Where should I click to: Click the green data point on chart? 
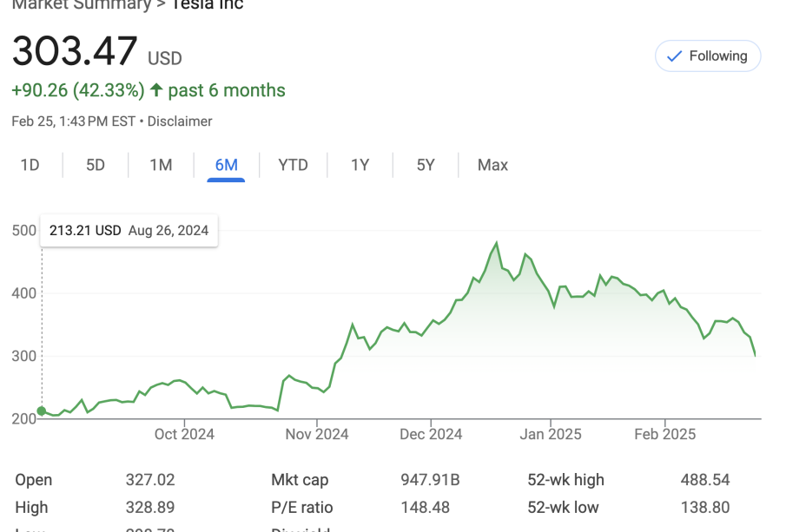[42, 411]
